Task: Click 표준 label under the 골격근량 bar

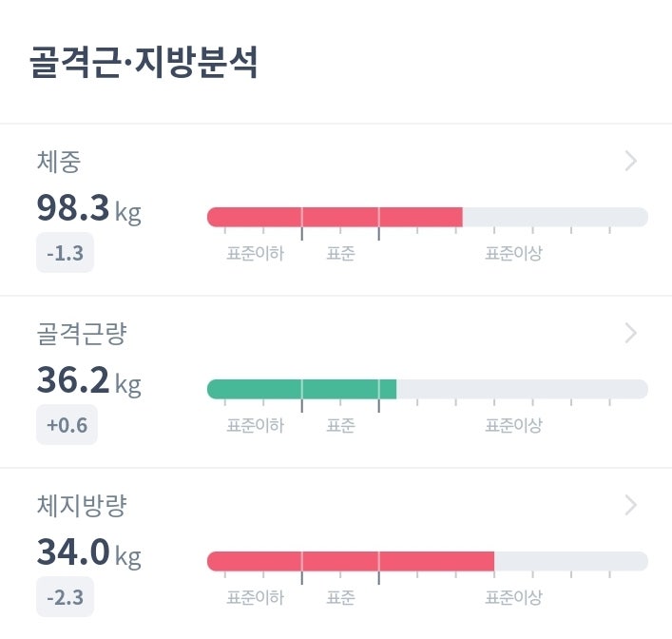Action: 340,426
